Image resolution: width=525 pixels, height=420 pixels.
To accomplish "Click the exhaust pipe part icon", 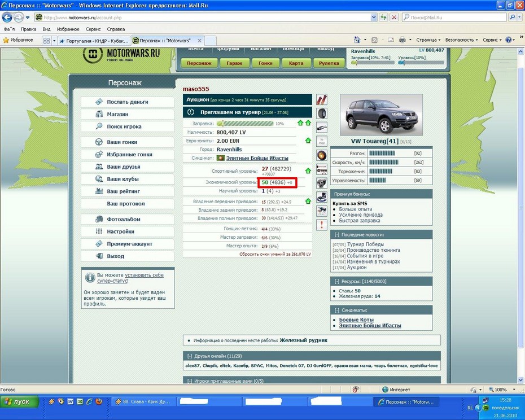I will coord(321,127).
